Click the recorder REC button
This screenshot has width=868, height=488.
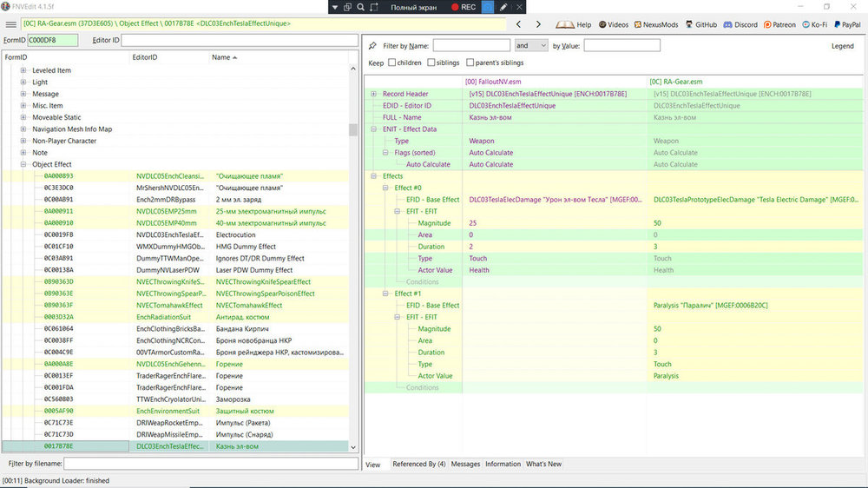click(464, 7)
